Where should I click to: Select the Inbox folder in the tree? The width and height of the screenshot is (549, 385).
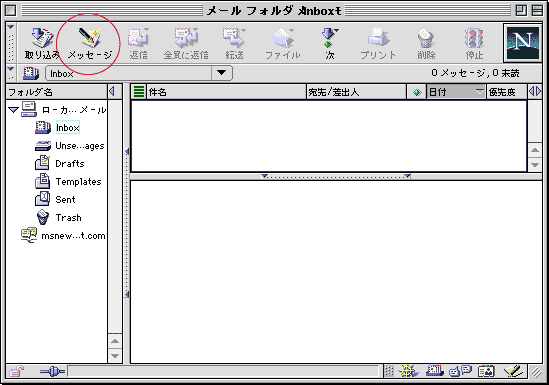pyautogui.click(x=68, y=127)
